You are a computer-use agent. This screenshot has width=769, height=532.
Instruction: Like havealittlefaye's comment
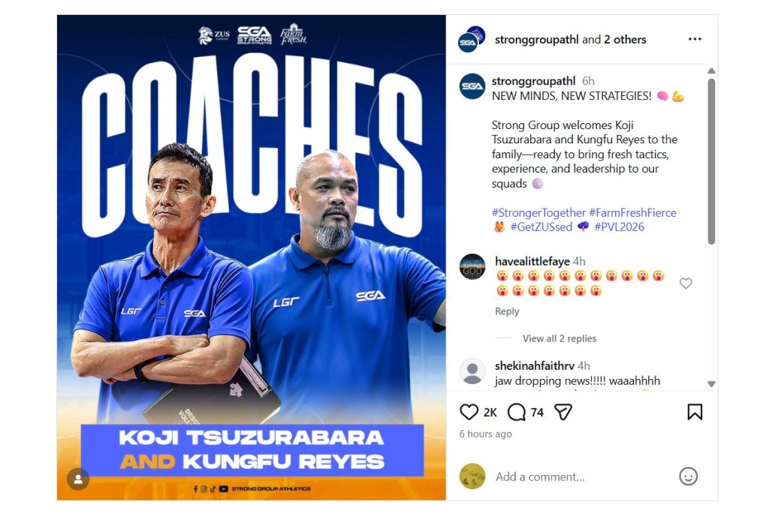686,283
